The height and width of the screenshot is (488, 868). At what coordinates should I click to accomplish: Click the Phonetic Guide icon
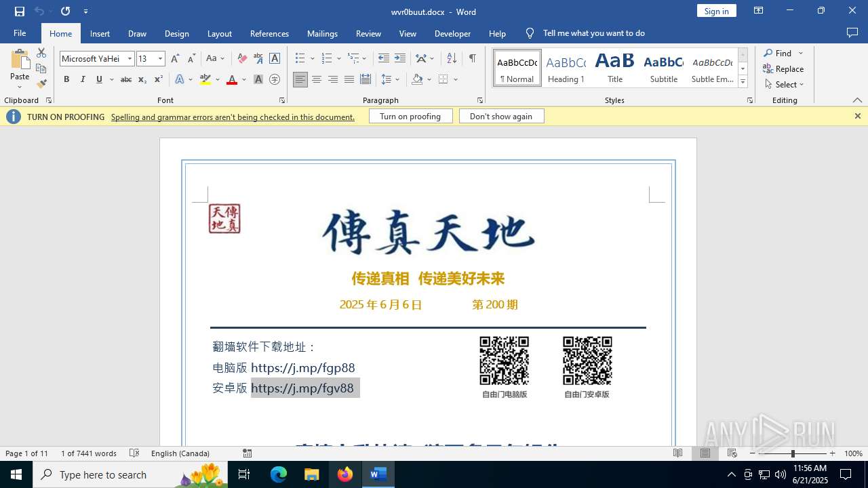[258, 59]
